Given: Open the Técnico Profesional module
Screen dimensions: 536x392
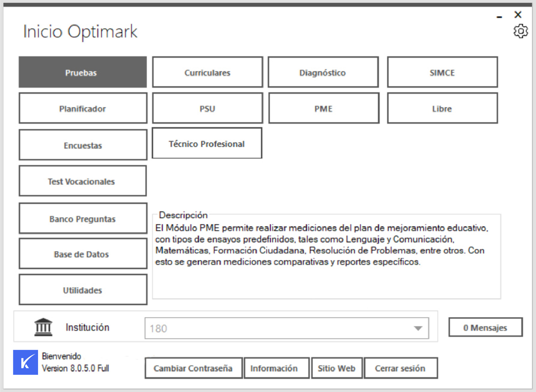Looking at the screenshot, I should [x=207, y=143].
